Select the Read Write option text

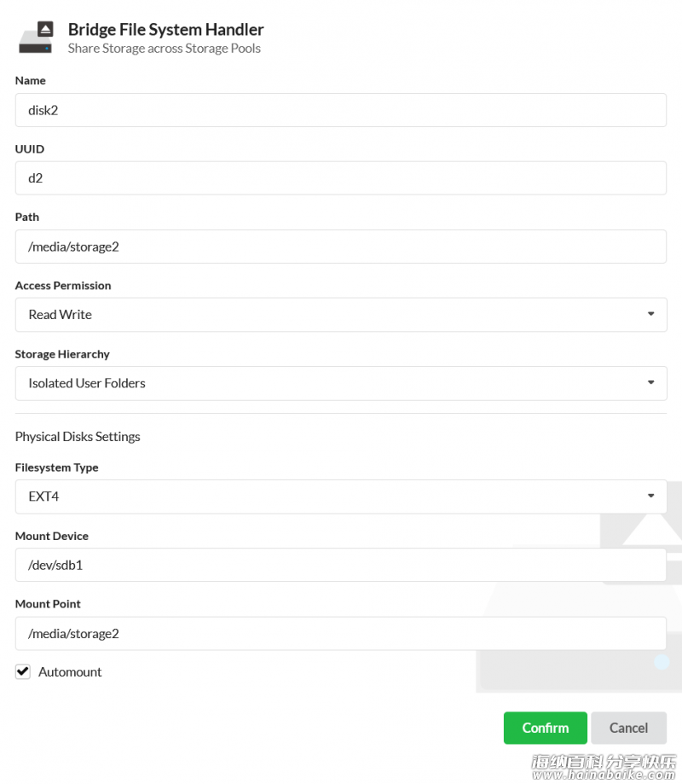(60, 315)
